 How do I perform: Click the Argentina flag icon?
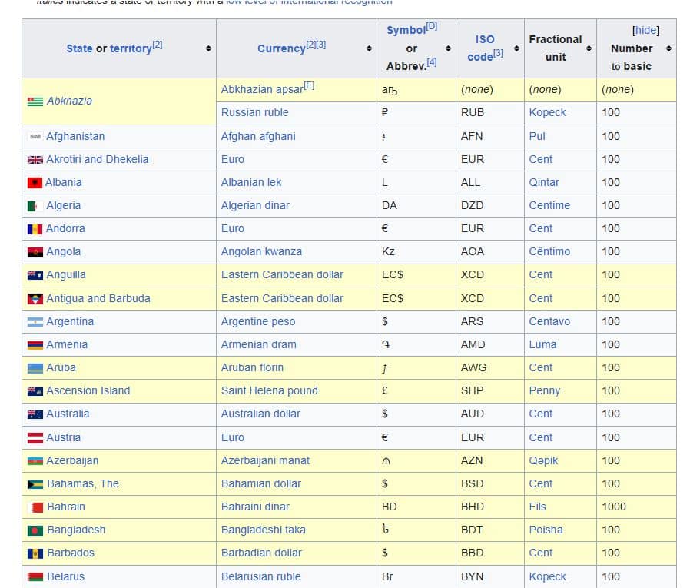pos(35,322)
